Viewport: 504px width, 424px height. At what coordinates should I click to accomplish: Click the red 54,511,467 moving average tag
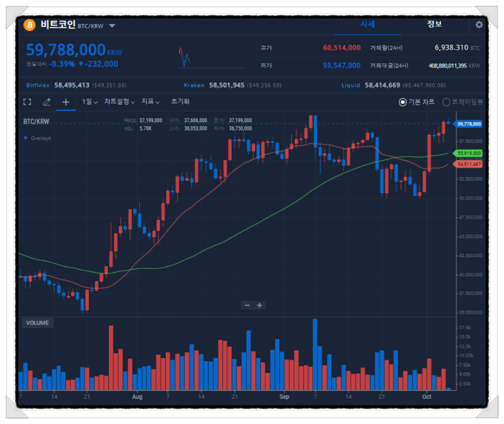coord(467,164)
